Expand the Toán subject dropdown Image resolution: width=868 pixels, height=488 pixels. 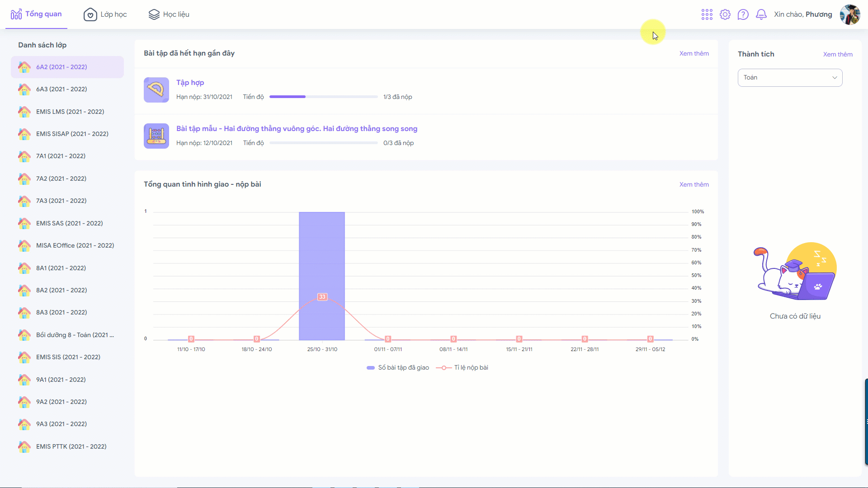[x=790, y=78]
